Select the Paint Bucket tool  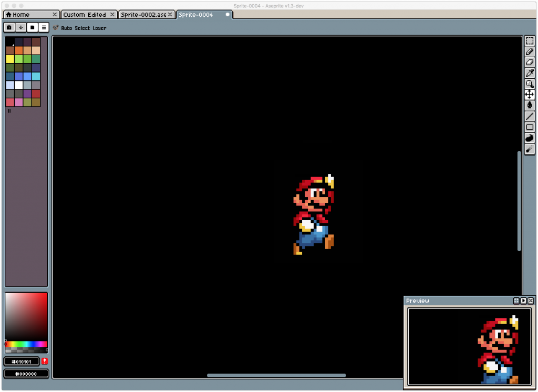pyautogui.click(x=530, y=106)
